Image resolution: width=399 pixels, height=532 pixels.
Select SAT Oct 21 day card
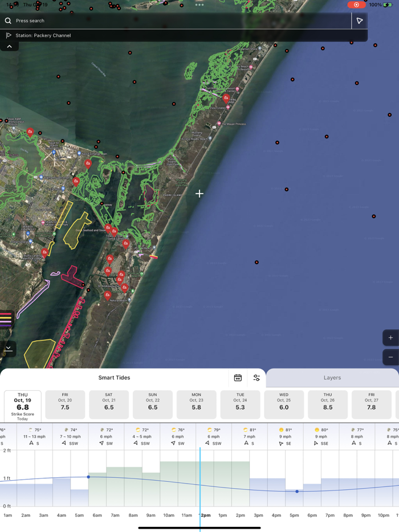(109, 404)
